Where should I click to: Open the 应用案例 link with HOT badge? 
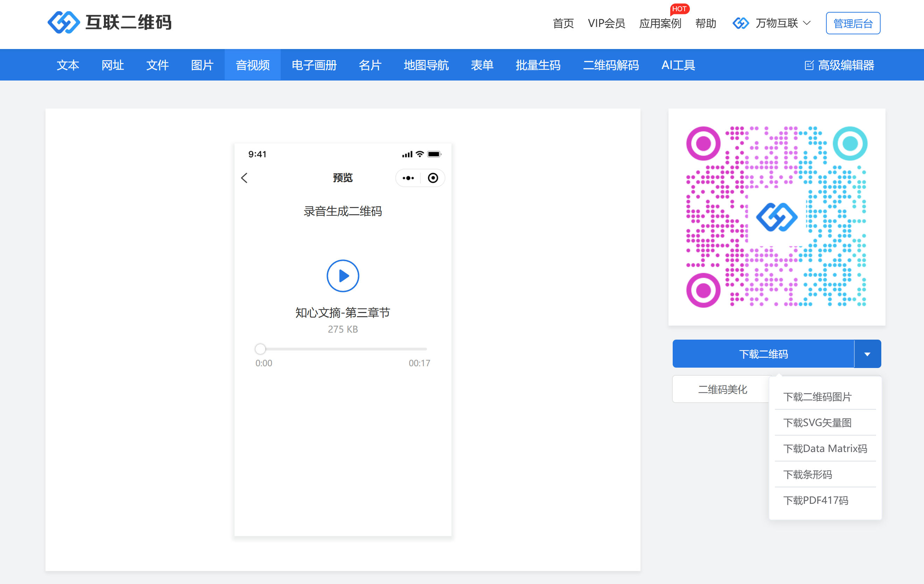(660, 23)
